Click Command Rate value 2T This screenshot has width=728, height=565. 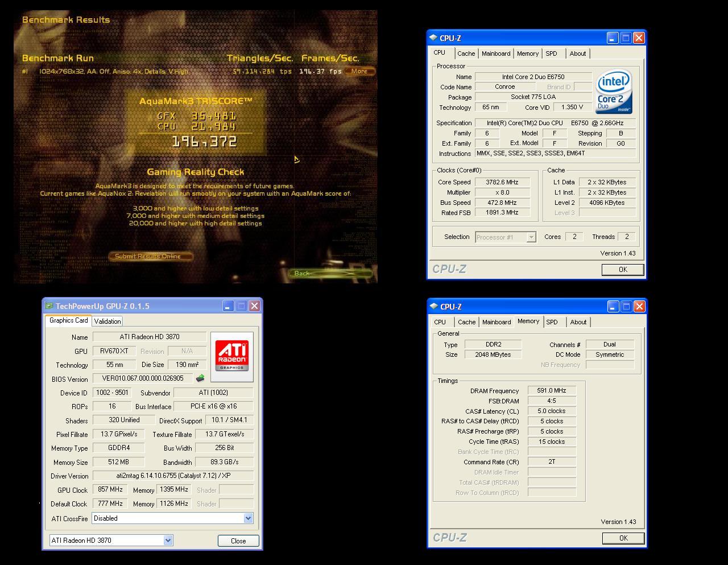pyautogui.click(x=552, y=462)
